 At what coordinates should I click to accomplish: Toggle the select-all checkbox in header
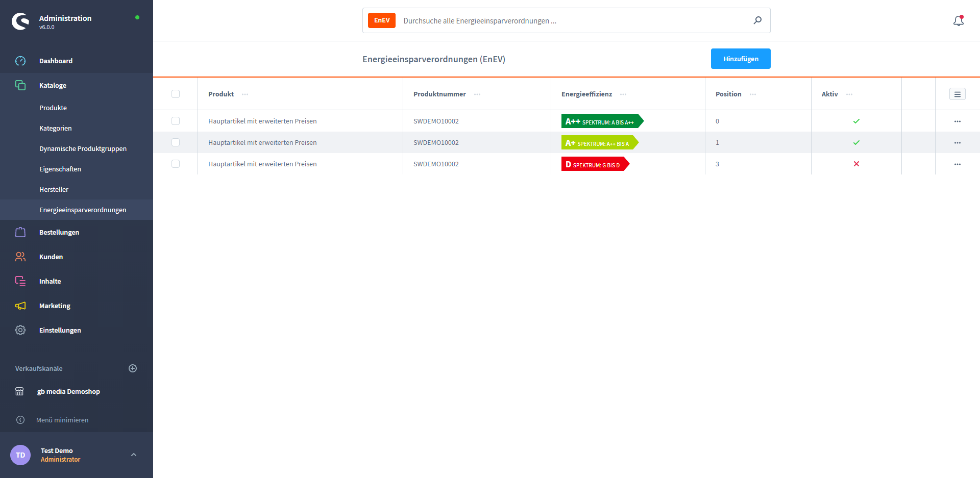pyautogui.click(x=176, y=94)
